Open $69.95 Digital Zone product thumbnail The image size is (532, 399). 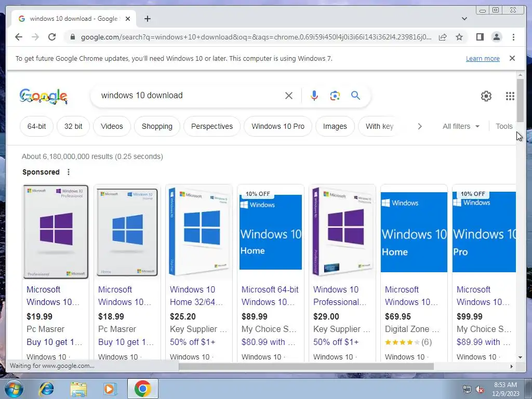[414, 232]
